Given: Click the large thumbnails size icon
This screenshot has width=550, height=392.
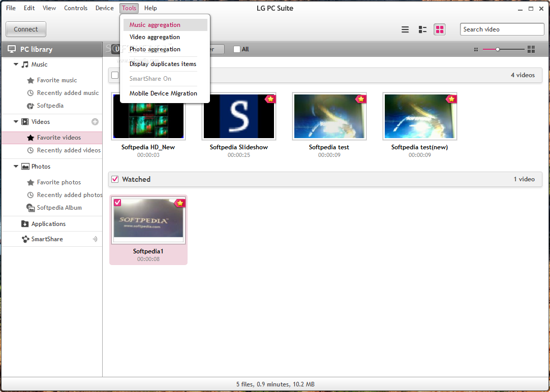Looking at the screenshot, I should (x=531, y=49).
